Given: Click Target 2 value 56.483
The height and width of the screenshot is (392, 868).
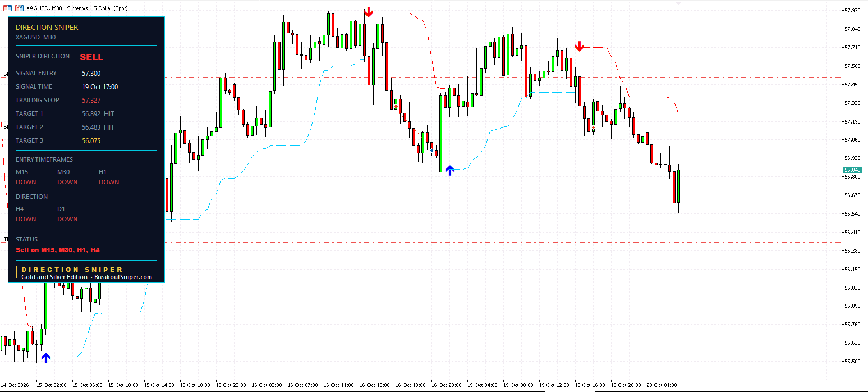Looking at the screenshot, I should [x=91, y=127].
